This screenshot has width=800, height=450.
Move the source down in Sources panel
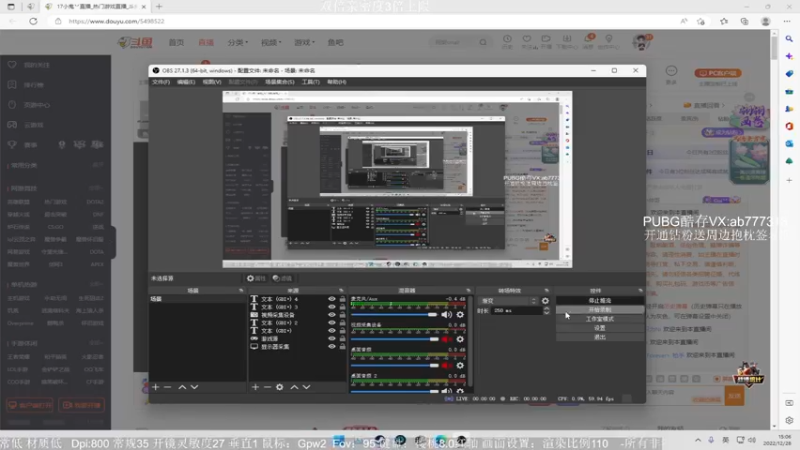click(x=307, y=387)
